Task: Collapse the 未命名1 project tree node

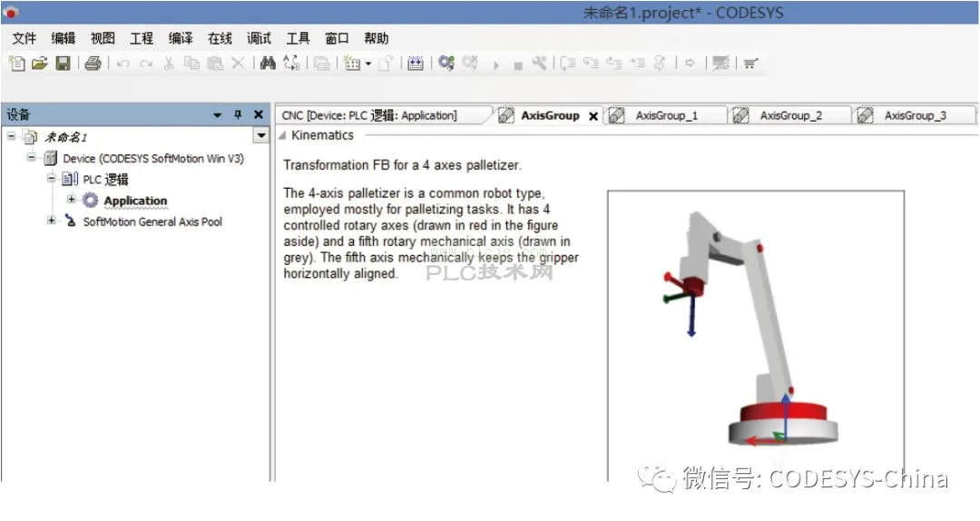Action: coord(11,136)
